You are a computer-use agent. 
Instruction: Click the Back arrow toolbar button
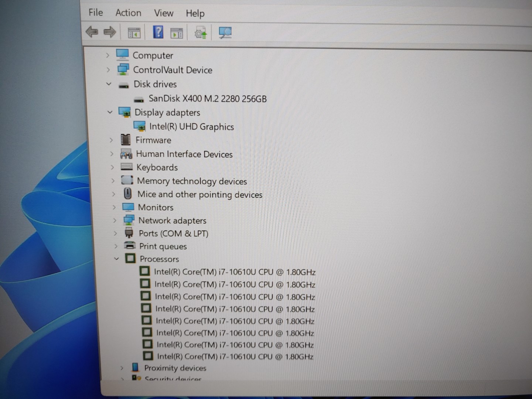coord(92,32)
